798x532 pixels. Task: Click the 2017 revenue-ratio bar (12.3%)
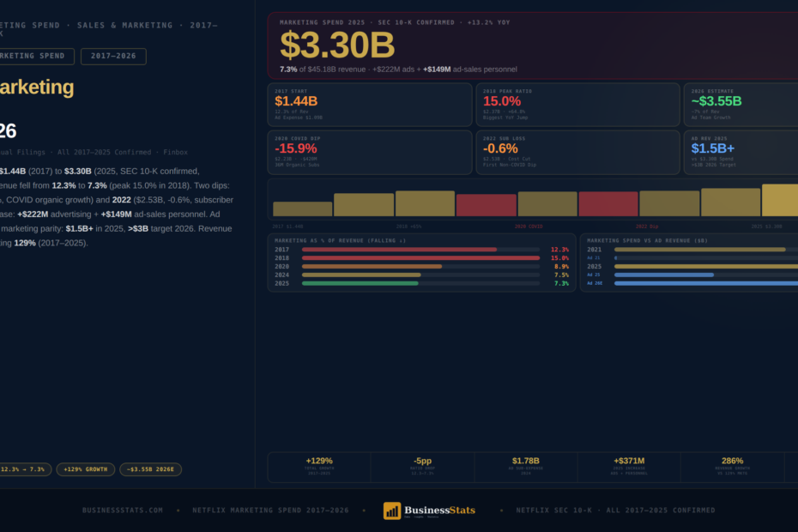(399, 250)
